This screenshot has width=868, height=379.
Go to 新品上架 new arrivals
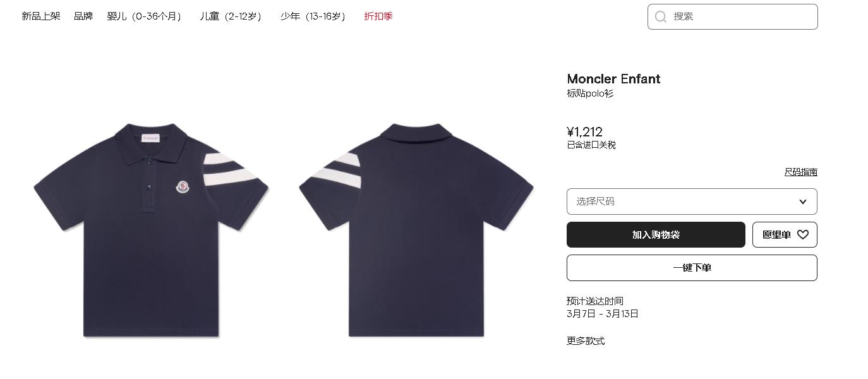tap(41, 16)
